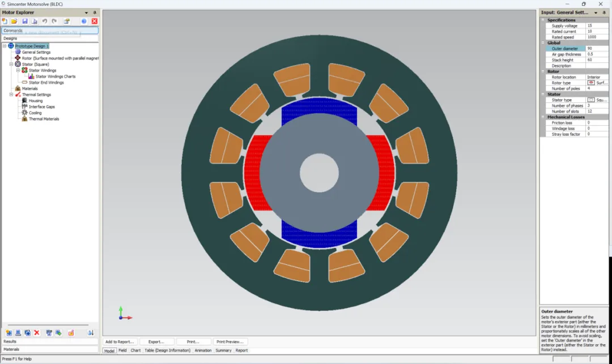The height and width of the screenshot is (364, 612).
Task: Open the Summary tab
Action: pyautogui.click(x=223, y=350)
